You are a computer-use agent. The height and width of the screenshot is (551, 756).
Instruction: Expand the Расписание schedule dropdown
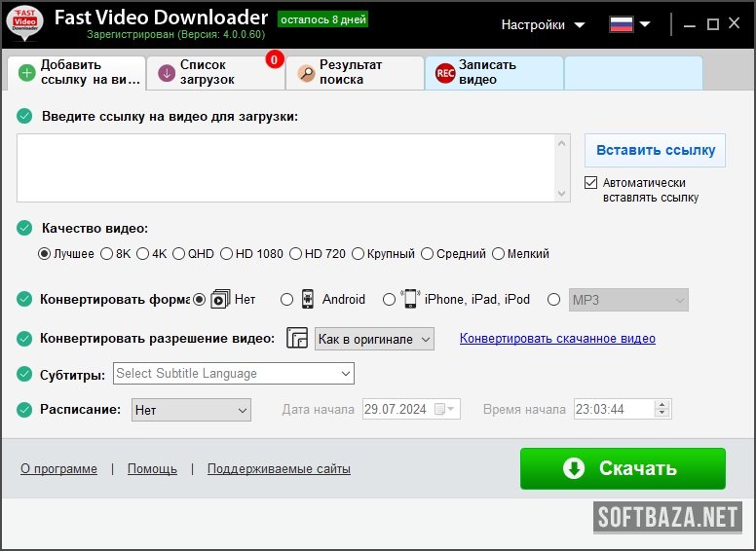click(191, 410)
